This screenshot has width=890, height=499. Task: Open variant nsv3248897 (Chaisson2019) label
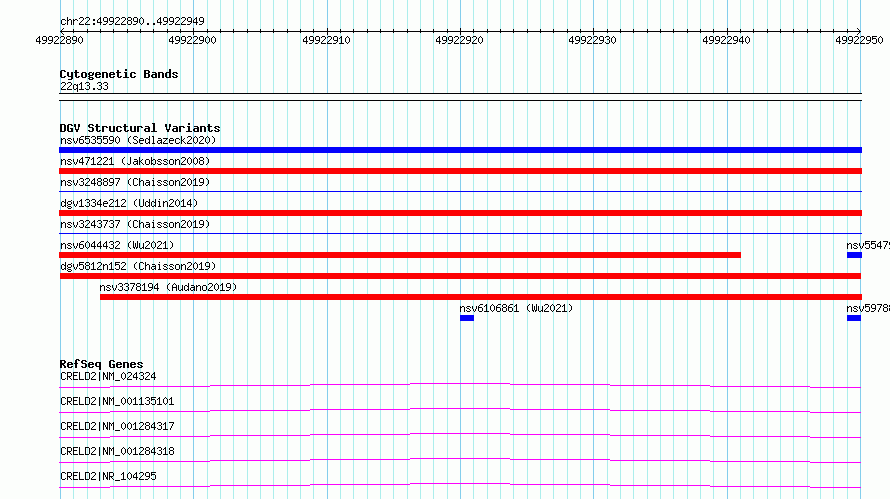135,182
